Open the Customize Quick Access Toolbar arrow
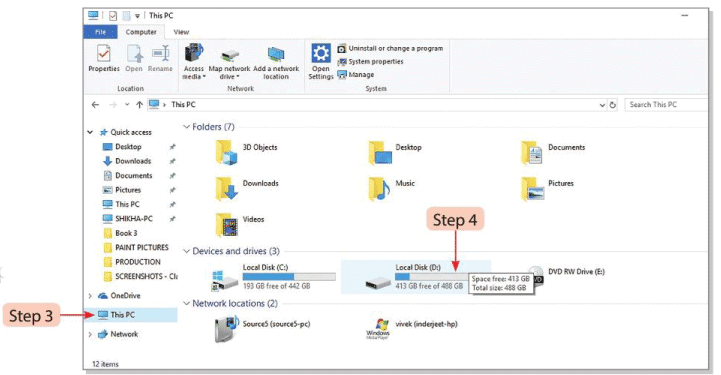721x375 pixels. pyautogui.click(x=137, y=16)
